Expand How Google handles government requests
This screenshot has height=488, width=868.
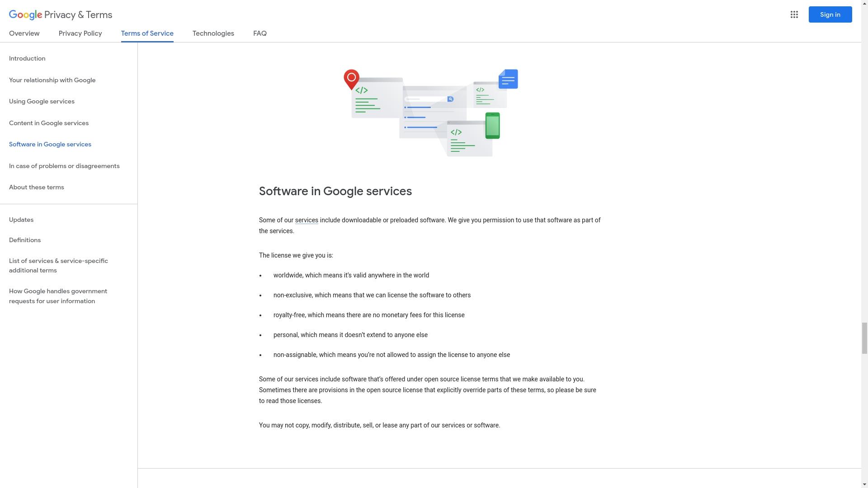tap(58, 296)
